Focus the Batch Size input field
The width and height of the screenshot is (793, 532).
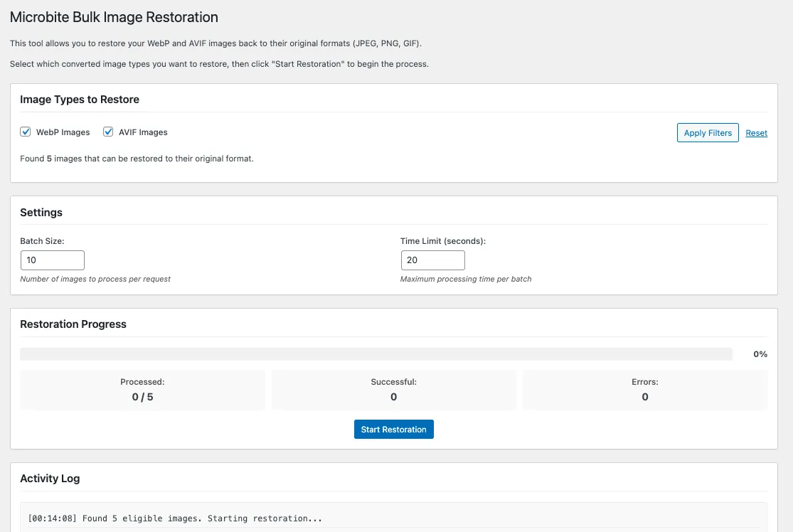point(53,260)
